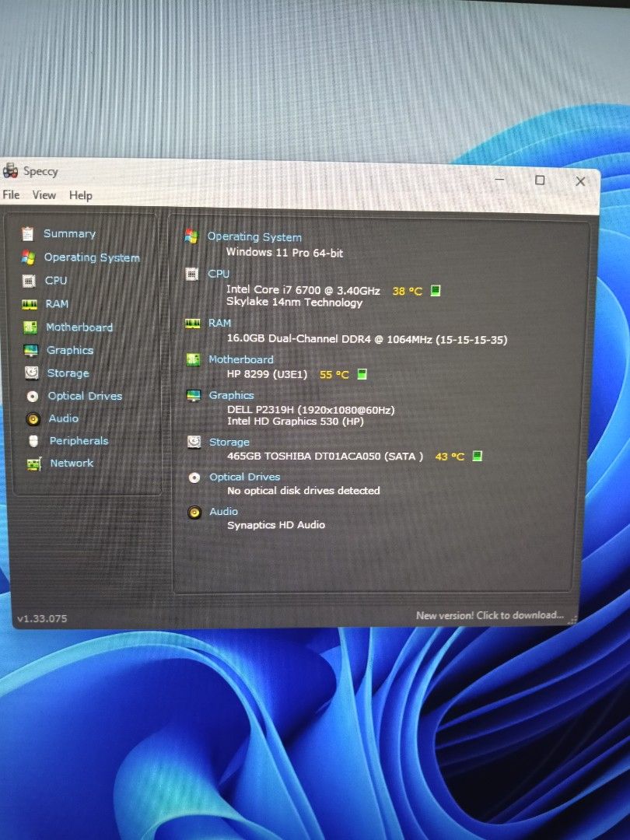Click the Speccy title bar app icon

click(11, 171)
